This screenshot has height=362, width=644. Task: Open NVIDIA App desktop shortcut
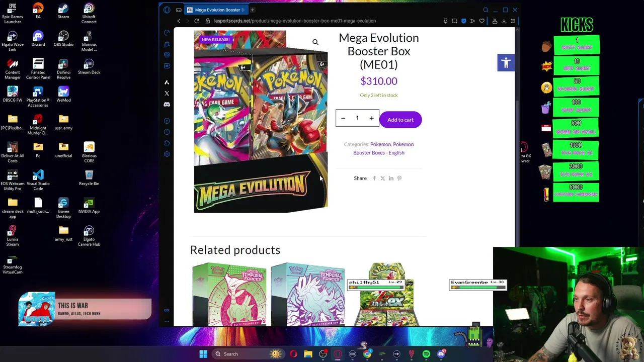[x=89, y=206]
